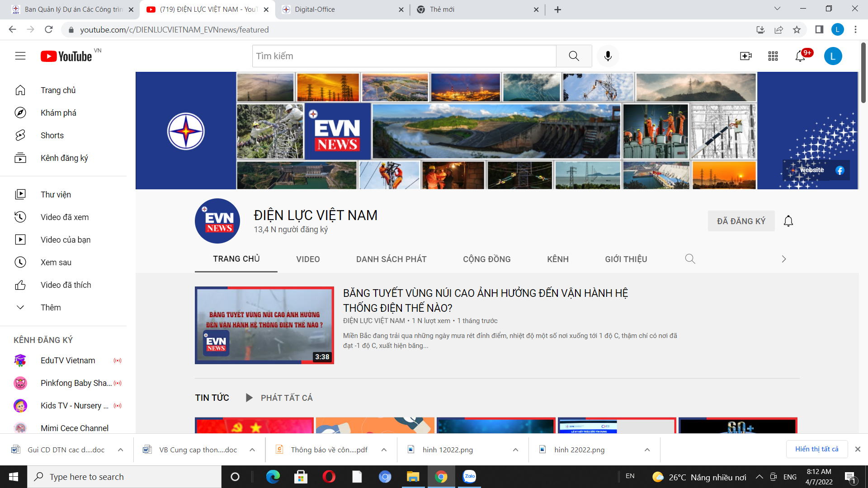Viewport: 868px width, 488px height.
Task: Click the page vertical scrollbar
Action: [x=863, y=72]
